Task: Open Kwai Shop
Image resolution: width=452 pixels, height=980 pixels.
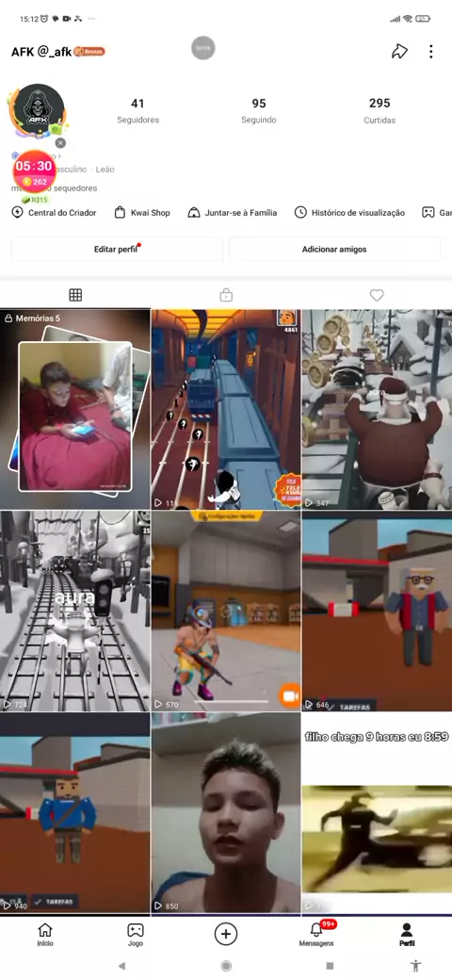Action: coord(142,213)
